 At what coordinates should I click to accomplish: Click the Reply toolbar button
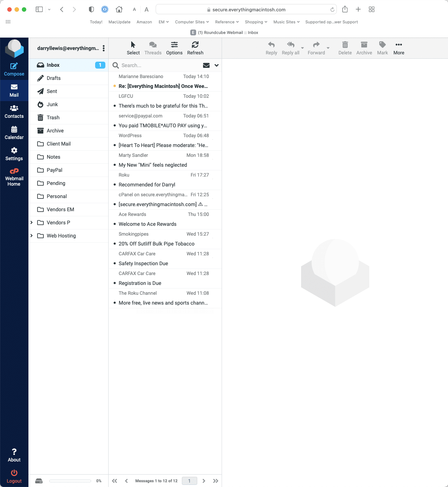click(x=271, y=48)
